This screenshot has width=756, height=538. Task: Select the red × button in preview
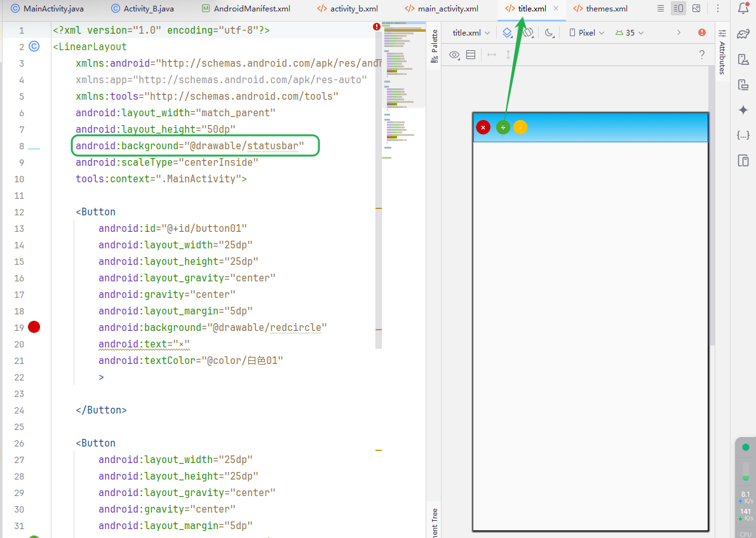tap(483, 127)
